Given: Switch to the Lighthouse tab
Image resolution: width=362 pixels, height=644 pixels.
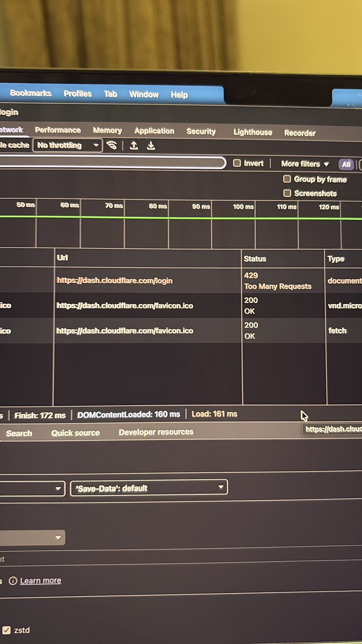Looking at the screenshot, I should [253, 132].
